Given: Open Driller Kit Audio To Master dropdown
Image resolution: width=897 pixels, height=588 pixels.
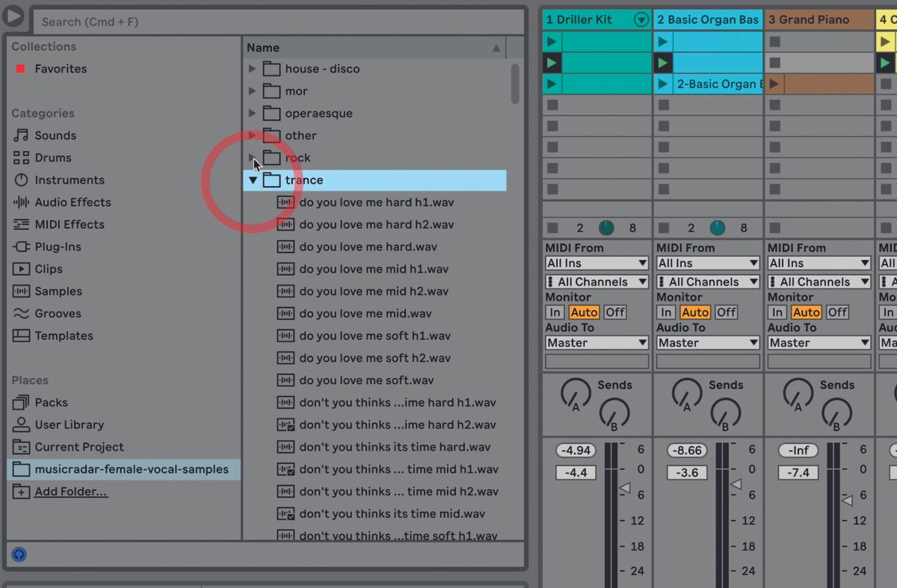Looking at the screenshot, I should click(x=597, y=343).
